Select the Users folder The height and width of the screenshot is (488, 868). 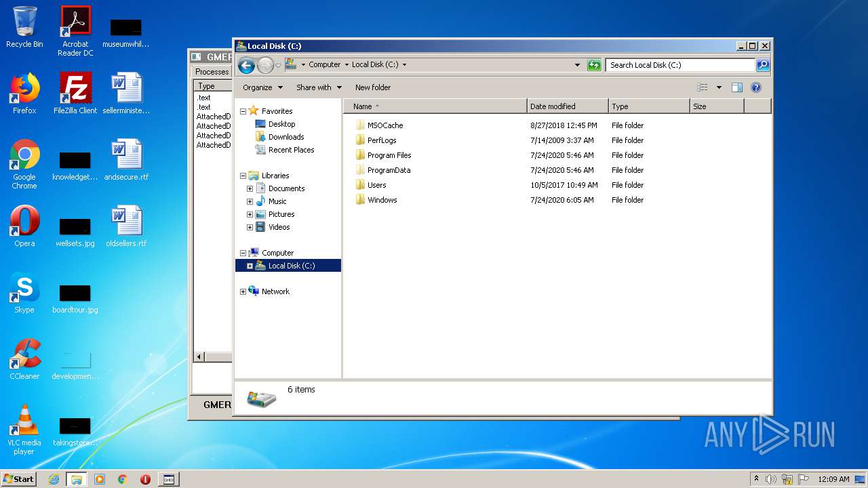[x=376, y=185]
